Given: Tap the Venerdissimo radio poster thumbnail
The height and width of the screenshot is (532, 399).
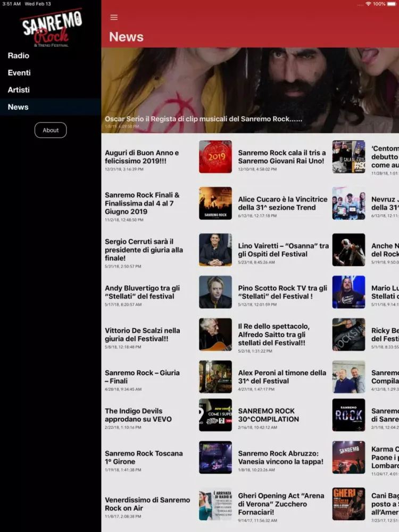Looking at the screenshot, I should [215, 504].
